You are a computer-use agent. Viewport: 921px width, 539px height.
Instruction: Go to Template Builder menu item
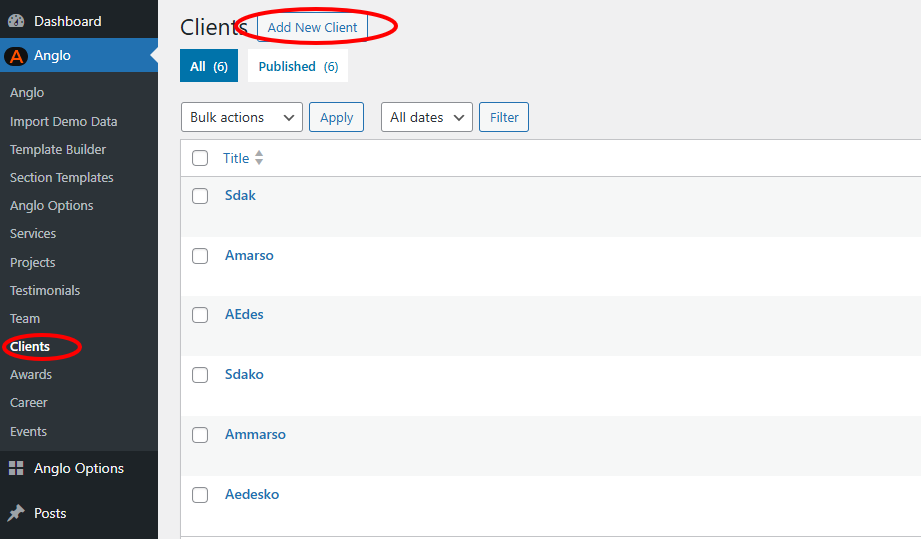58,149
